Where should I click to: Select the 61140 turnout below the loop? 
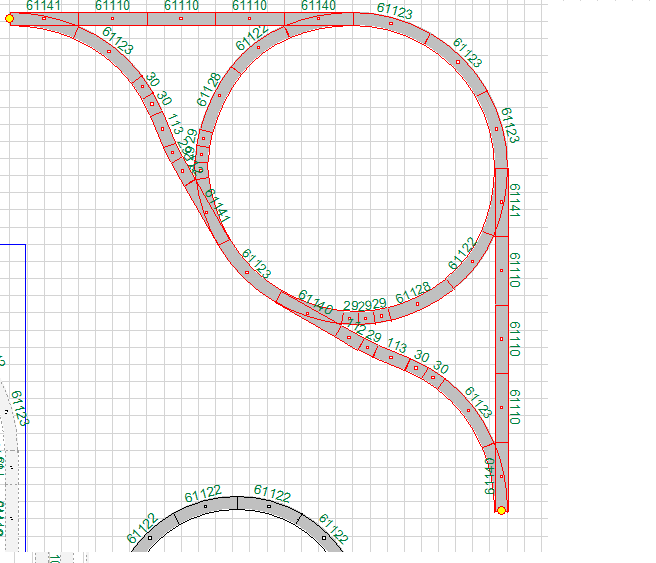click(x=308, y=312)
